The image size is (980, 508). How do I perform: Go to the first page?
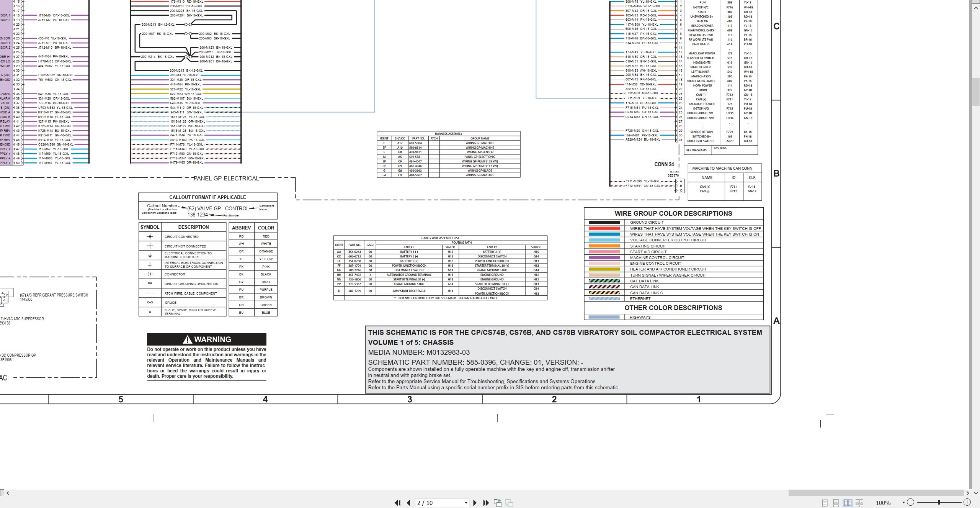[398, 503]
